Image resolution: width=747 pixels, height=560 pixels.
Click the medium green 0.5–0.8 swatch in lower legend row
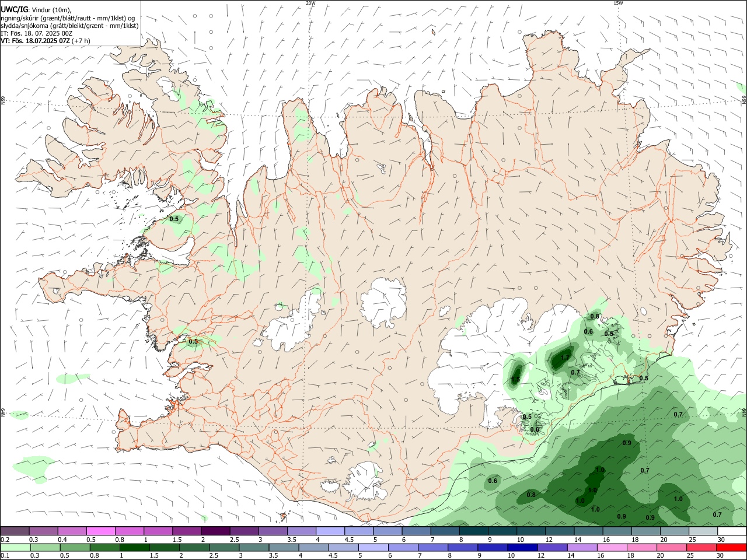pos(75,548)
